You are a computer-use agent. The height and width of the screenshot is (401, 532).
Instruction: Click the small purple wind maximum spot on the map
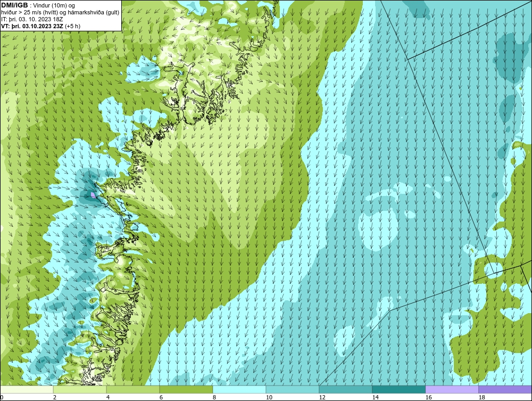pos(93,194)
